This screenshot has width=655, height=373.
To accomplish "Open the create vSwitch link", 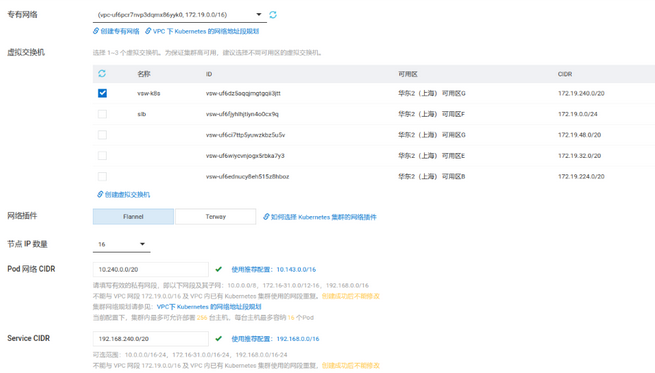I will pos(124,195).
